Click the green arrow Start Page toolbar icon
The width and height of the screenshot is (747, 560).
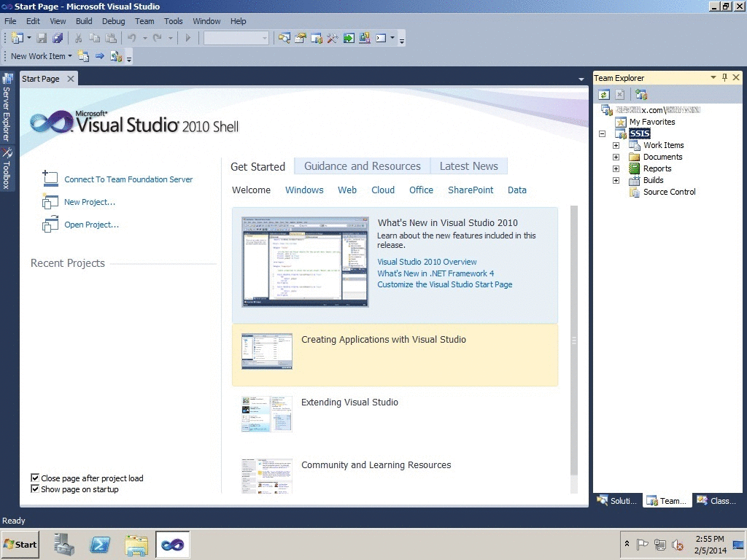click(349, 38)
